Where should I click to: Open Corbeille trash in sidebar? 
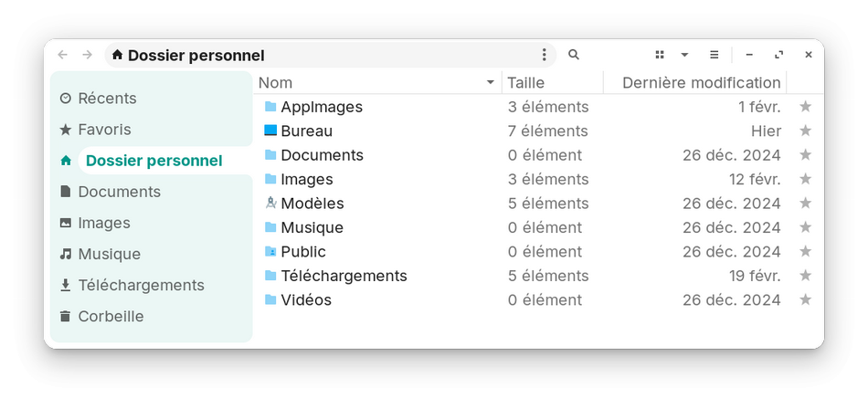(111, 317)
